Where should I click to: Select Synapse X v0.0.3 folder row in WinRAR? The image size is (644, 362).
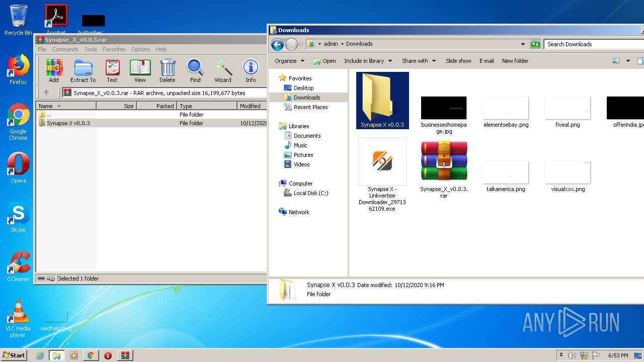click(151, 123)
